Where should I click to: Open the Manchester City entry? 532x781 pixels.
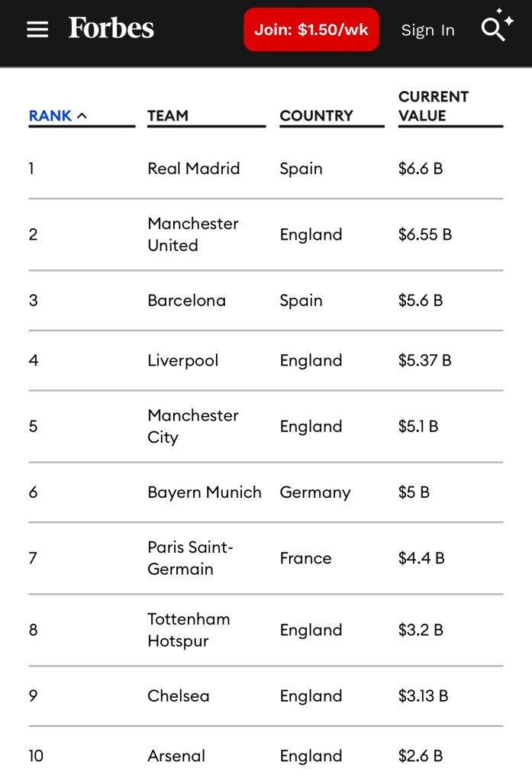(x=192, y=426)
